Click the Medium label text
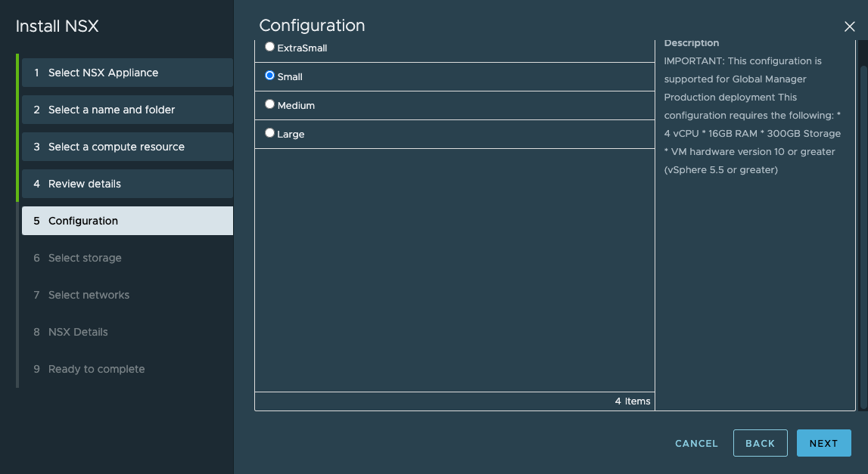 pos(296,106)
